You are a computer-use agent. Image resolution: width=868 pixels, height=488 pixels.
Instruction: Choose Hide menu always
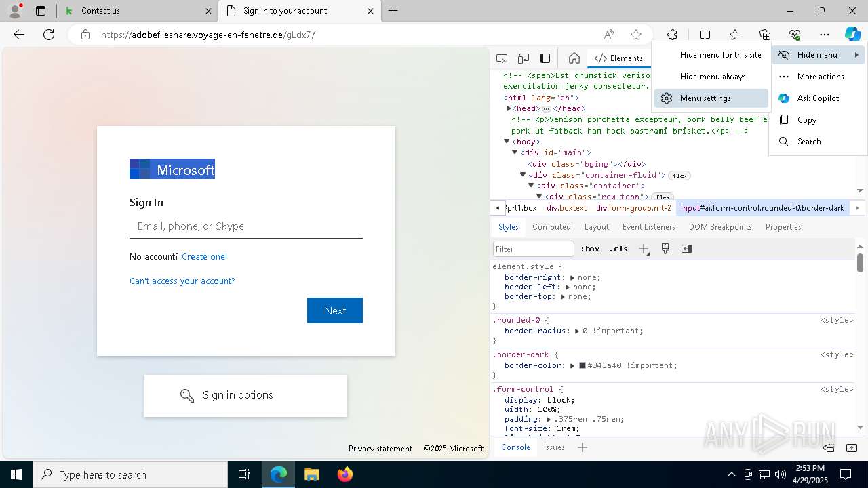pos(711,77)
